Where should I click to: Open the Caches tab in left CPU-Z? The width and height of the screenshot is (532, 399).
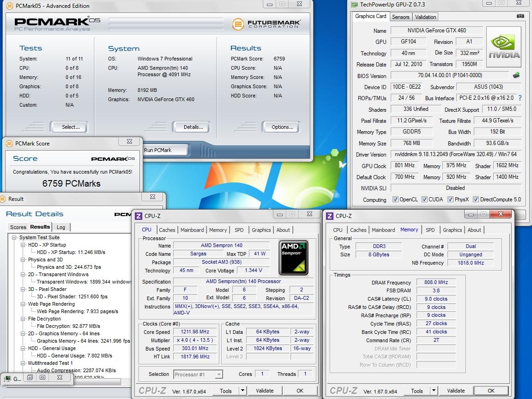coord(167,230)
